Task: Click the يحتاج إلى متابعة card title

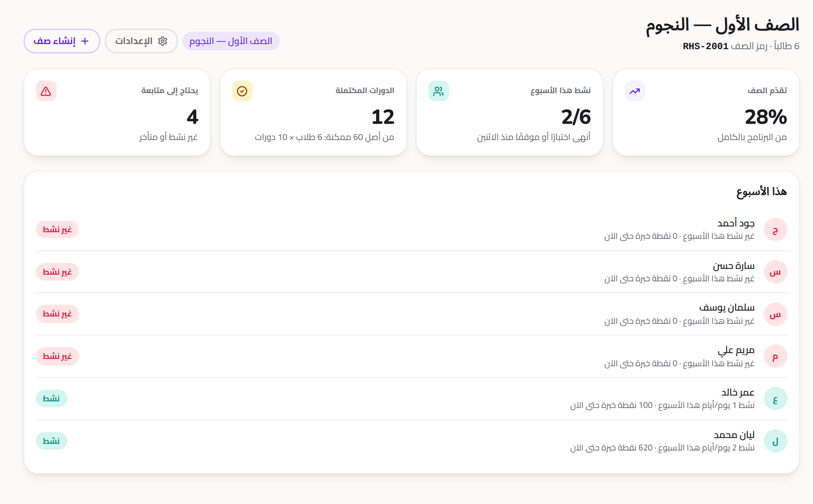Action: coord(170,90)
